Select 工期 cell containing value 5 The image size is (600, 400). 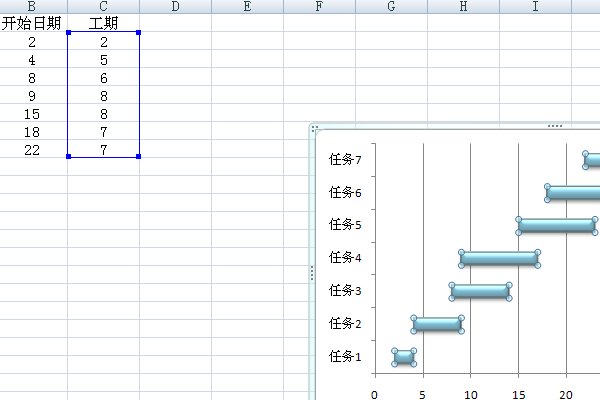[x=104, y=60]
